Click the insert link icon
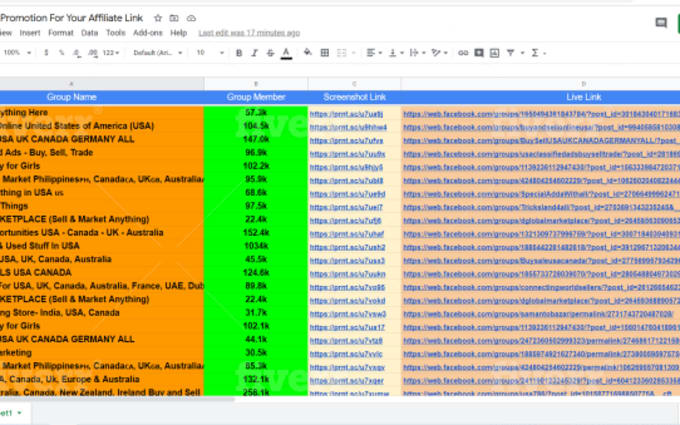Viewport: 680px width, 425px height. tap(463, 53)
